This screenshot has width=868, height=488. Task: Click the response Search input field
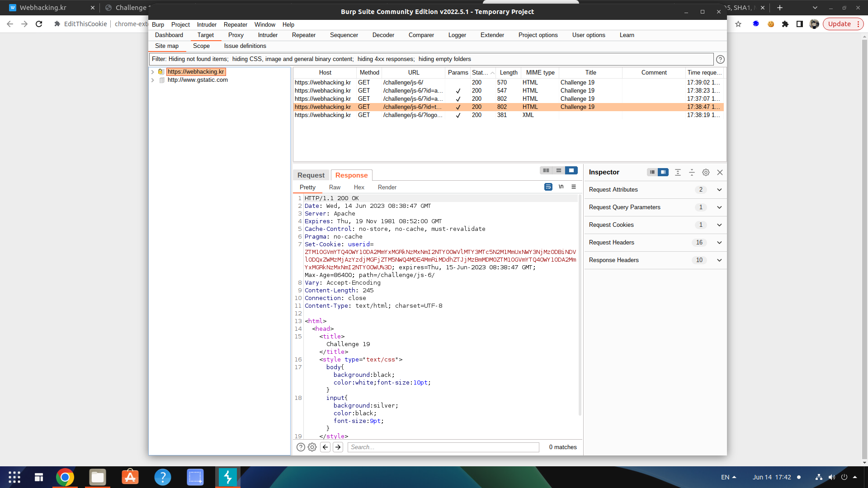click(443, 447)
